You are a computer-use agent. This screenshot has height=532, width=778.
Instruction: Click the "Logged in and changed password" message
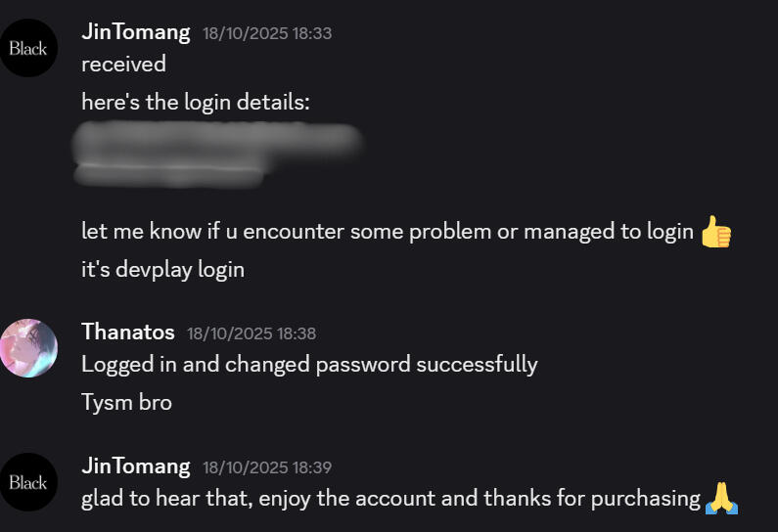click(309, 365)
